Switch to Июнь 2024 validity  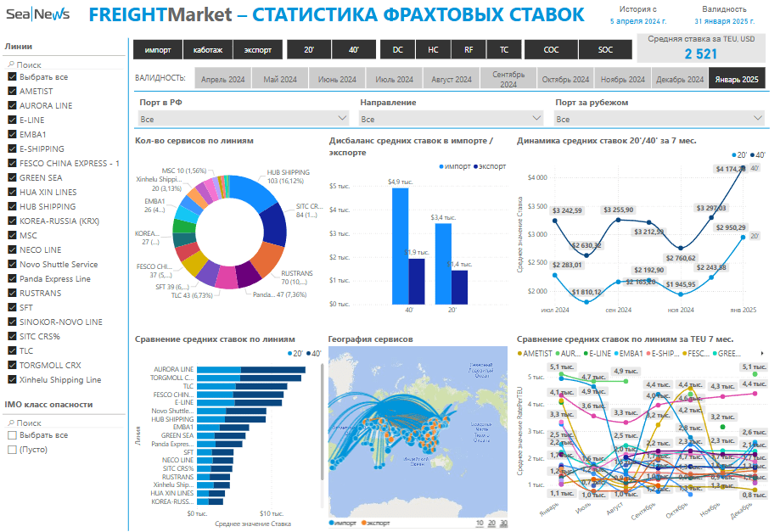337,79
